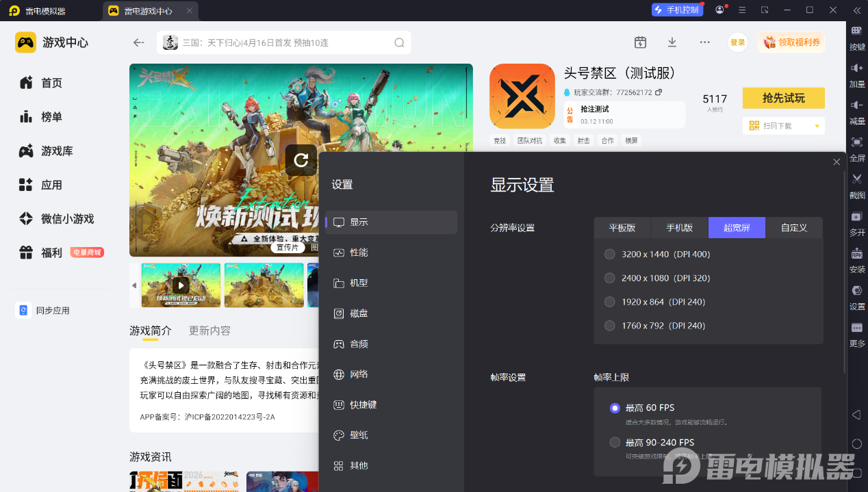This screenshot has width=868, height=492.
Task: Click the 安装 APK install icon
Action: 857,253
